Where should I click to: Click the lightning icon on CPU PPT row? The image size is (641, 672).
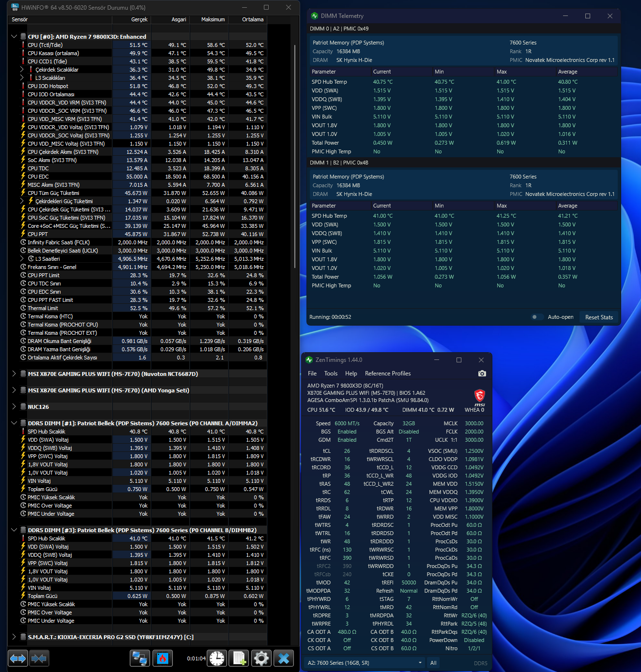pyautogui.click(x=23, y=234)
